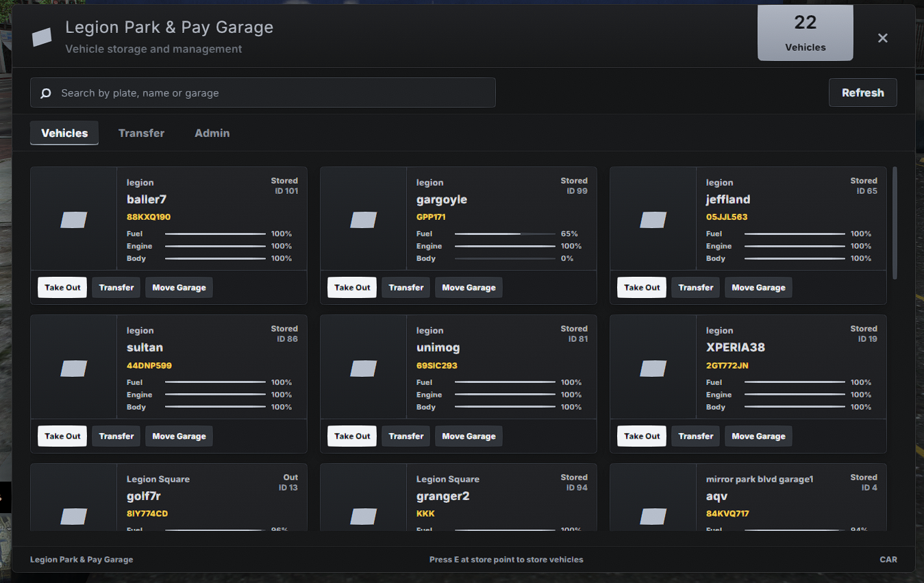Viewport: 924px width, 583px height.
Task: Click the Press E store hint text
Action: pyautogui.click(x=506, y=560)
